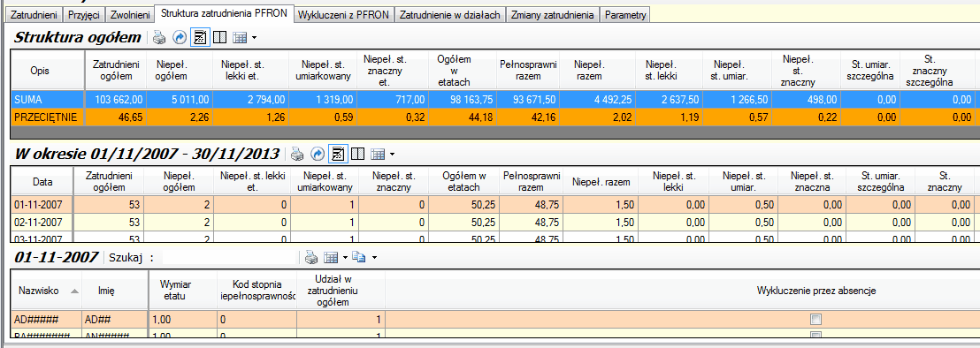Check the Wykluczenie przez absencje box for AD#####
The height and width of the screenshot is (348, 980).
(815, 320)
